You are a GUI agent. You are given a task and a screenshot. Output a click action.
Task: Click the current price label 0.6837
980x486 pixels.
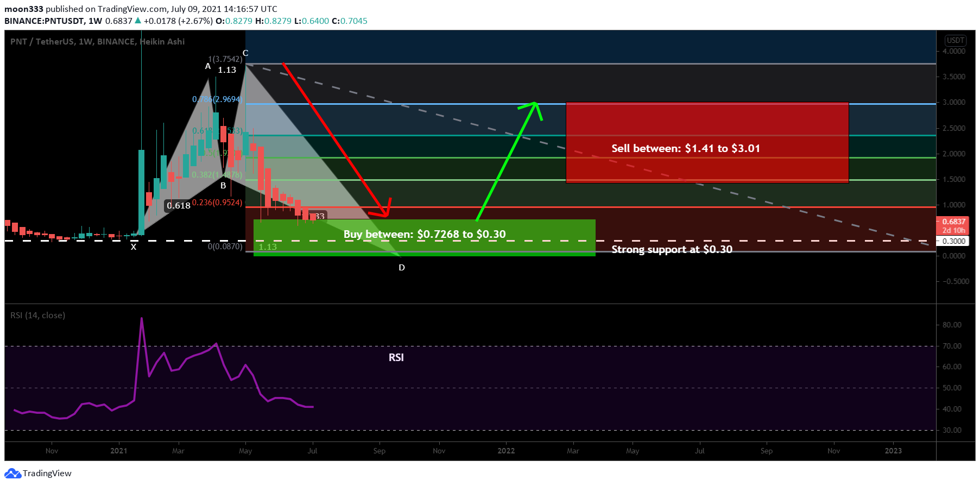click(x=953, y=222)
